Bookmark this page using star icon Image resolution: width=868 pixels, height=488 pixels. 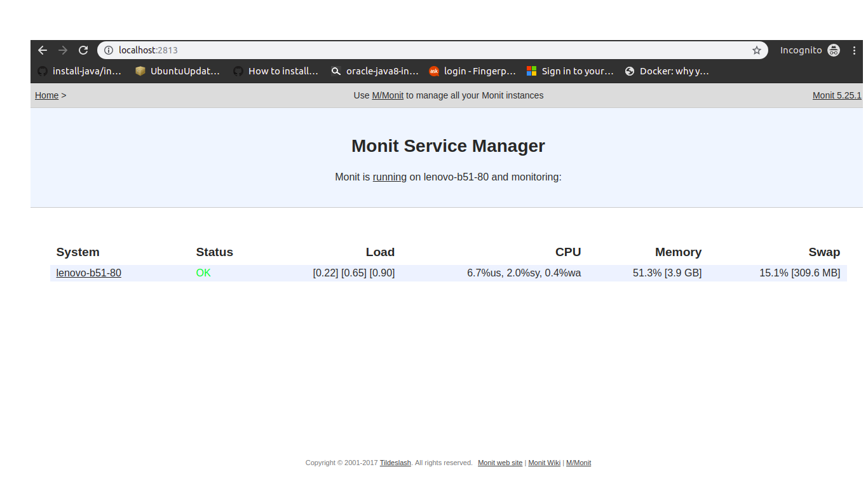tap(756, 50)
